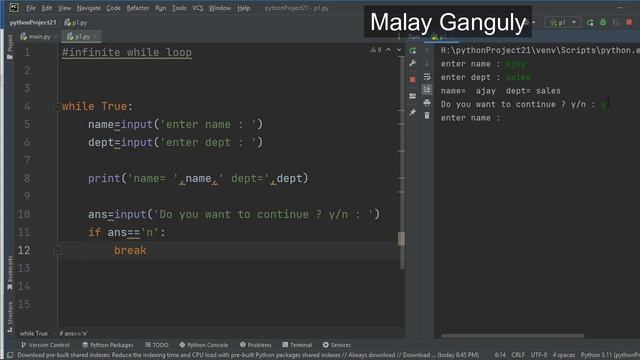Change UTF-8 file encoding in status bar
Viewport: 640px width, 360px height.
pyautogui.click(x=539, y=355)
